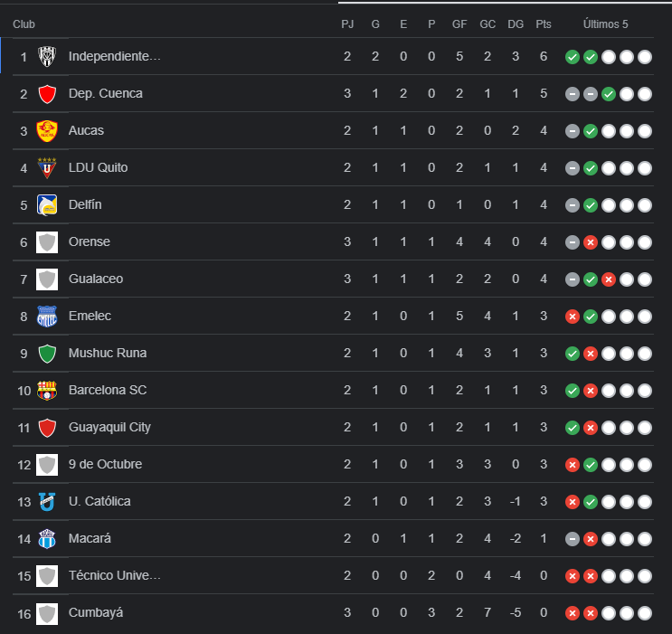672x634 pixels.
Task: Open the 9 de Octubre team link
Action: point(105,464)
